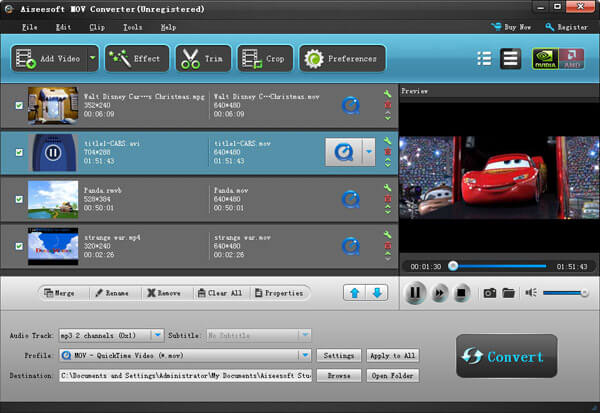Delete the Panda row via red icon

(x=388, y=199)
